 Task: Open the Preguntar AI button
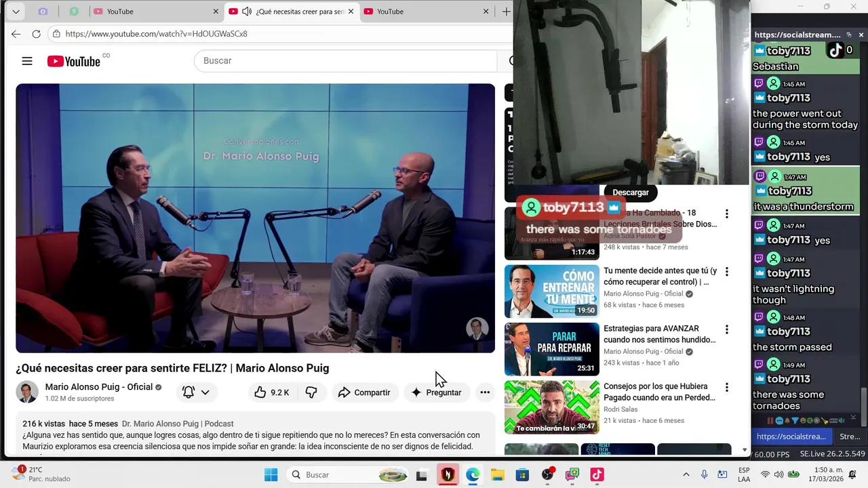point(436,392)
